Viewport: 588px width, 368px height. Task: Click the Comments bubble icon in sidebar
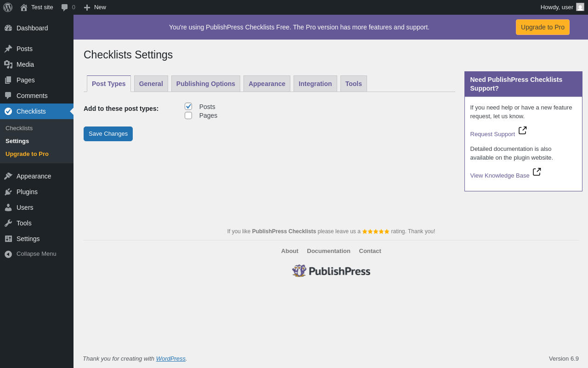(8, 96)
